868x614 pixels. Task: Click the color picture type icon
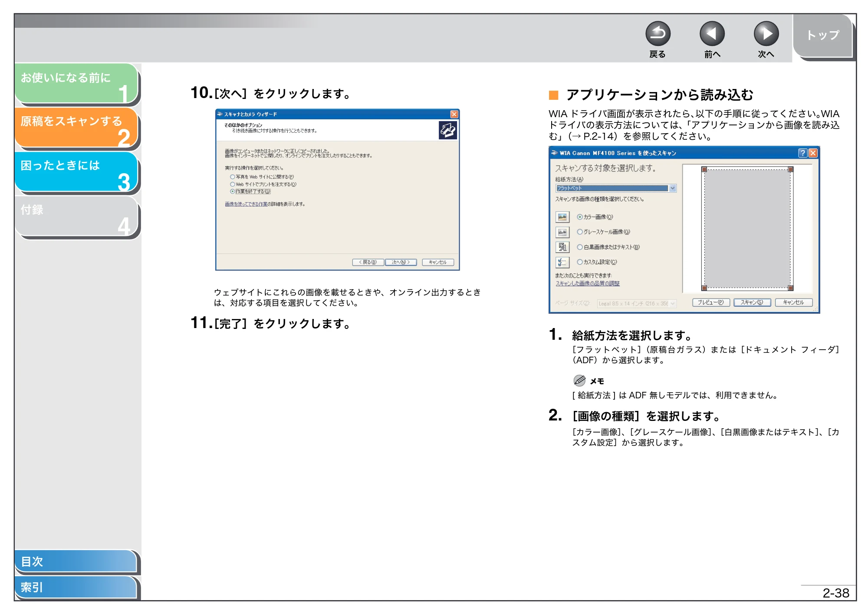pos(562,217)
